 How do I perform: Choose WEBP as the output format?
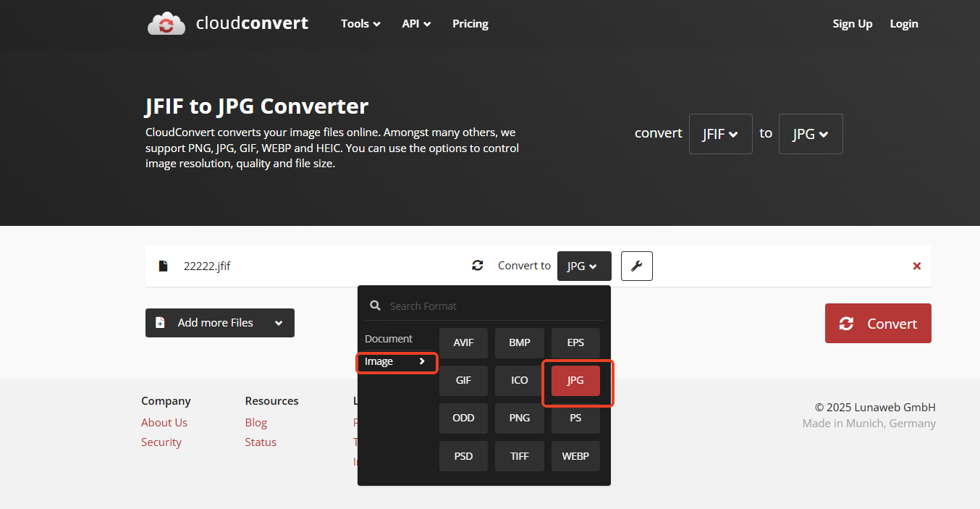pyautogui.click(x=575, y=456)
